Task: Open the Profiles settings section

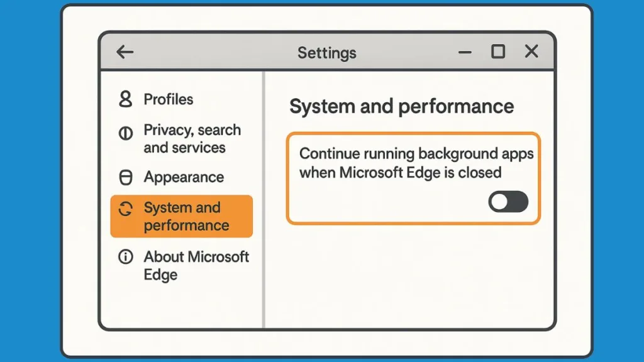Action: point(168,99)
